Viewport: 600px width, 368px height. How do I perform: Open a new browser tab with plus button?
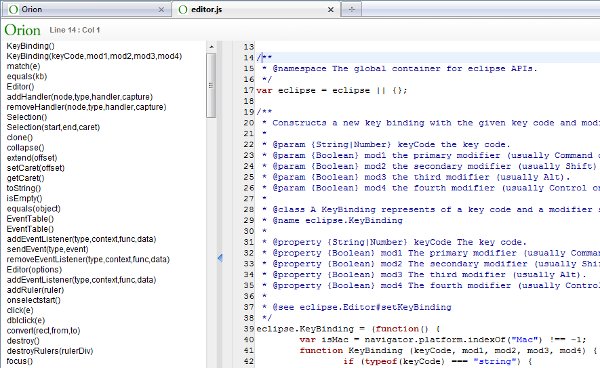coord(351,10)
